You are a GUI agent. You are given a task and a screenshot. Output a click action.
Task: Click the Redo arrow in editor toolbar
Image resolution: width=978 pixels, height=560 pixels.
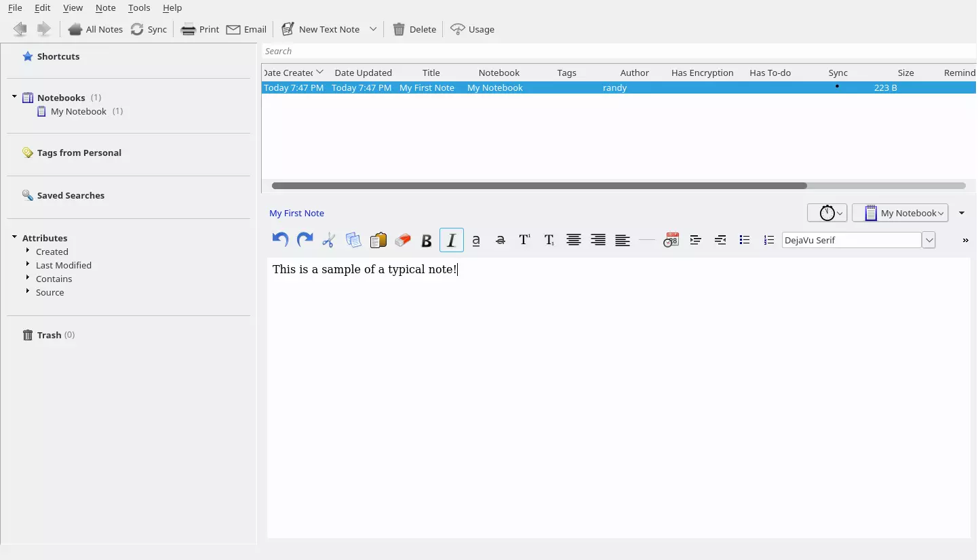(x=305, y=240)
